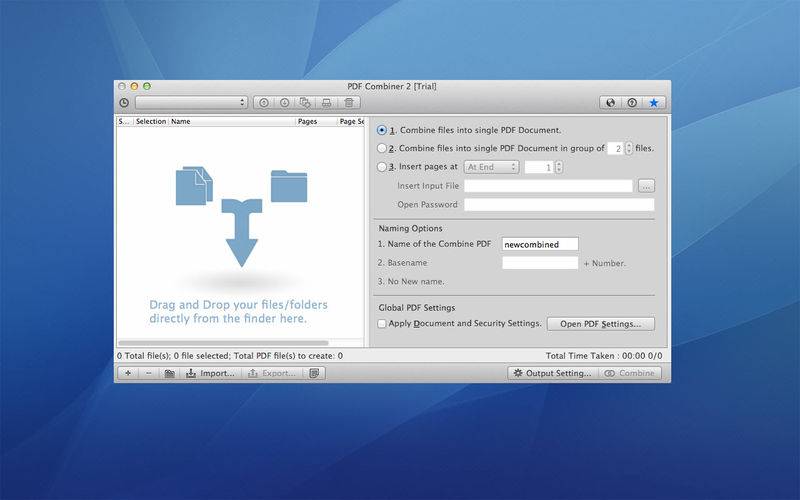Screen dimensions: 800x500
Task: Select Combine files in group of option
Action: point(382,148)
